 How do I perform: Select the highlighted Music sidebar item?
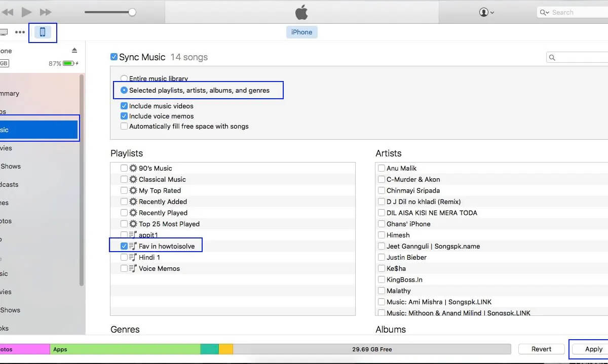[x=39, y=130]
